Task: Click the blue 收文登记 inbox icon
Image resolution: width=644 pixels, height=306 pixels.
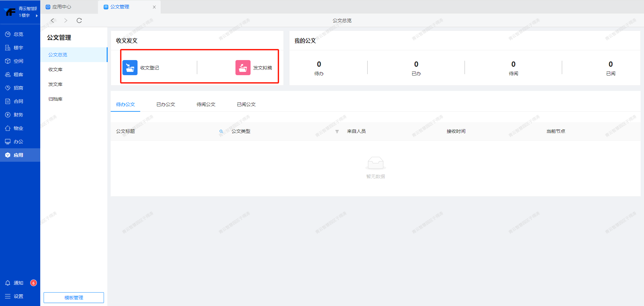Action: 130,68
